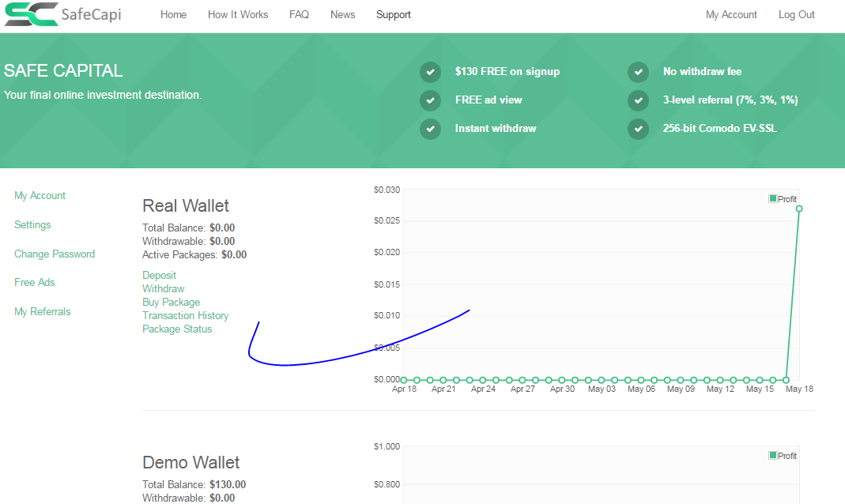Click the SafeCapi logo icon
845x504 pixels.
31,14
